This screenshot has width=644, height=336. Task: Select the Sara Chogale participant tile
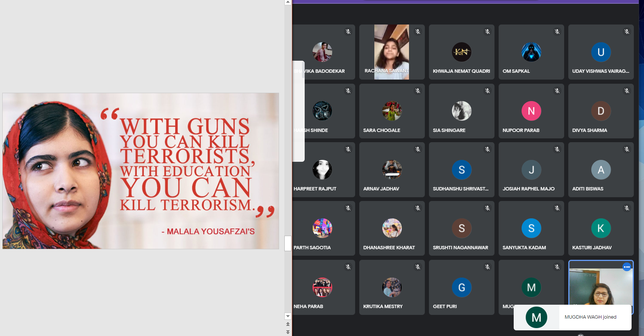[x=392, y=111]
